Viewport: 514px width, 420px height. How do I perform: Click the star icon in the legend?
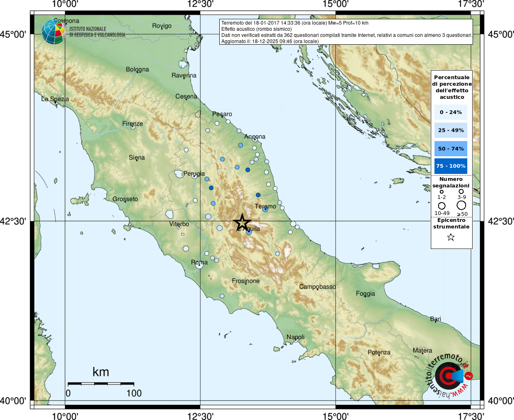tap(451, 237)
